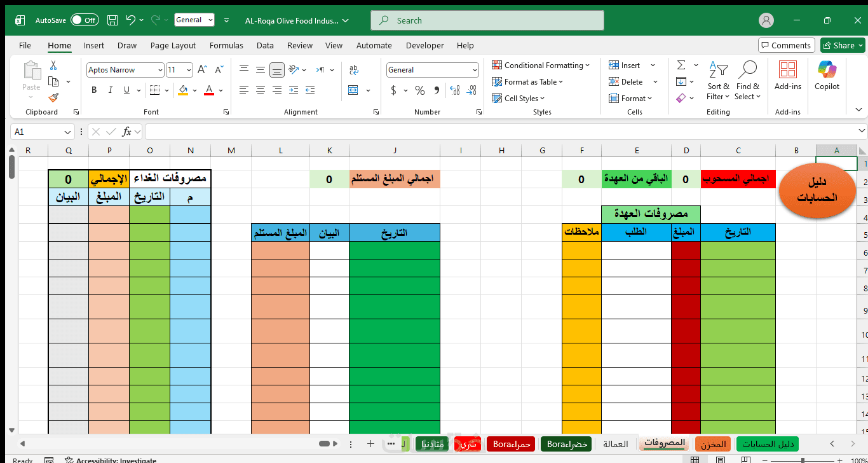Screen dimensions: 868x463
Task: Open the font size dropdown
Action: point(189,70)
